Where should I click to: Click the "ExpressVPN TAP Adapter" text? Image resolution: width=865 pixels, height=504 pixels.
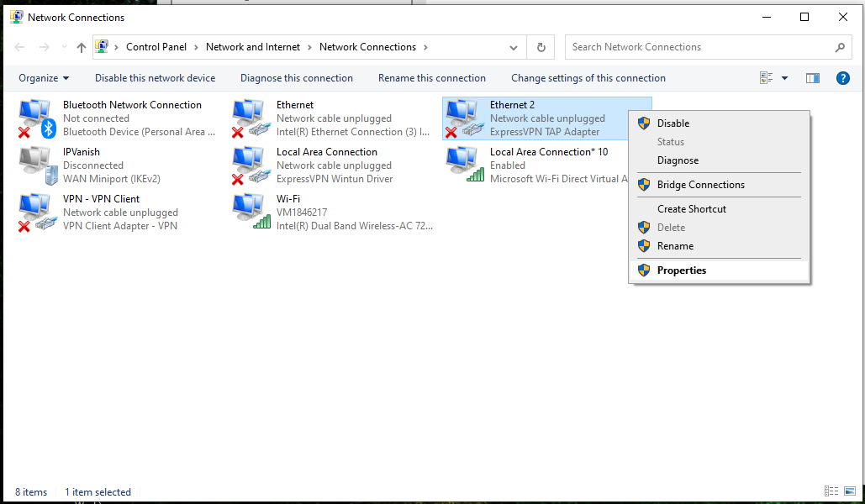[x=545, y=132]
